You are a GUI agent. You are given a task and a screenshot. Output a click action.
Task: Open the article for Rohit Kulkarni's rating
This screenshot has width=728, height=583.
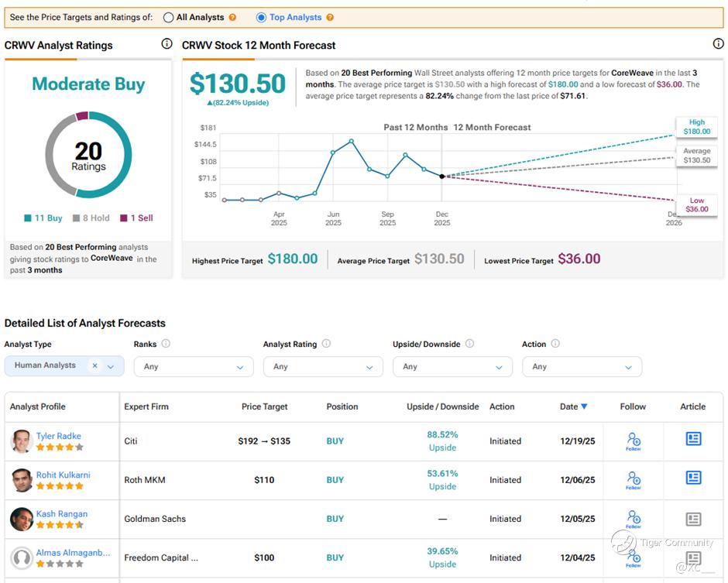pyautogui.click(x=693, y=478)
